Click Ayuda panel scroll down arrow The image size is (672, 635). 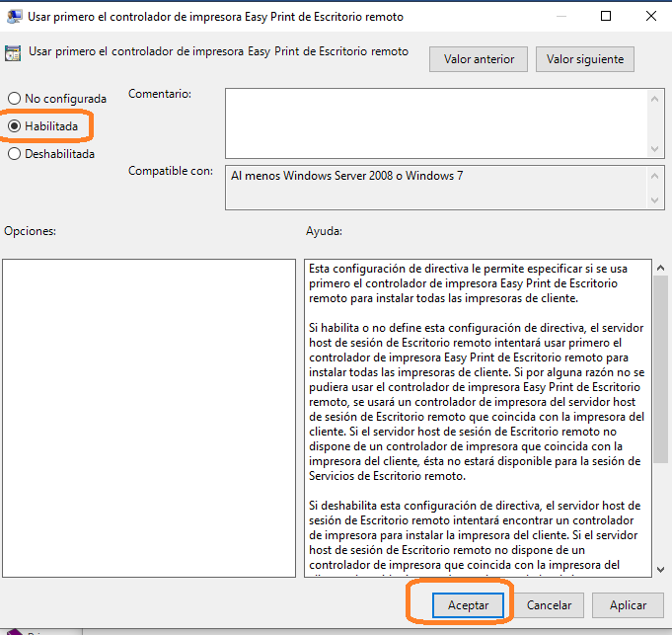[660, 570]
